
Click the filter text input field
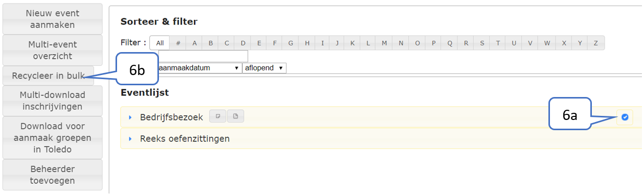click(203, 56)
